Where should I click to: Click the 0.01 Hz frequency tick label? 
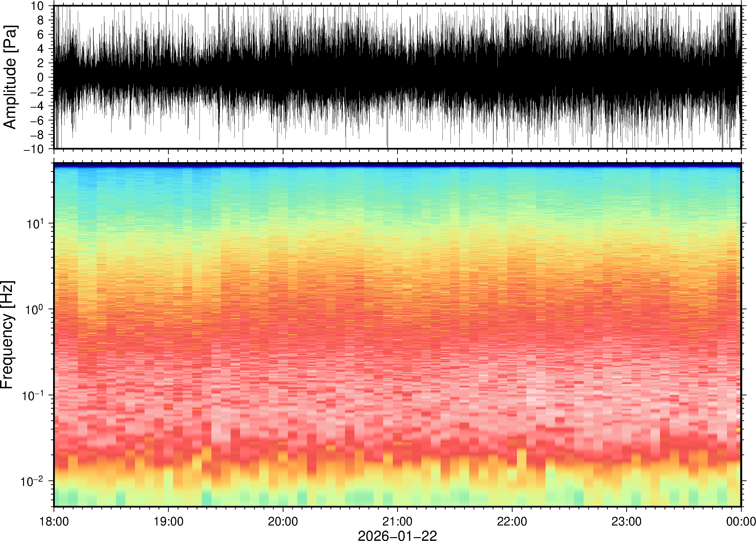tap(32, 481)
